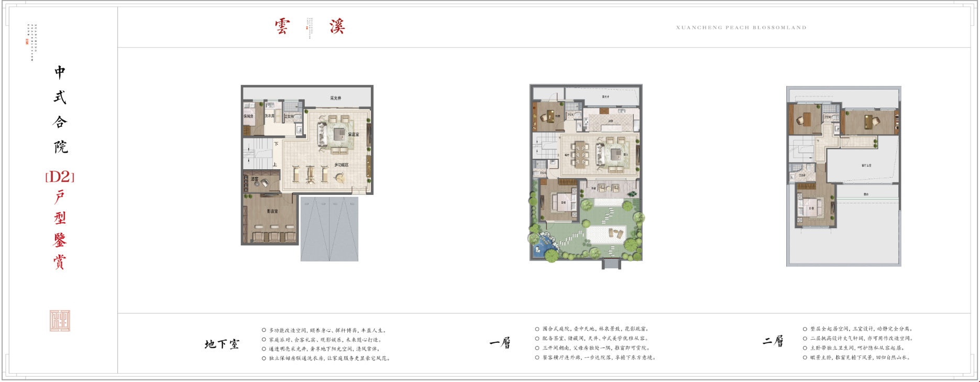Click the red [D2] label
Screen dimensions: 980x382
point(60,177)
